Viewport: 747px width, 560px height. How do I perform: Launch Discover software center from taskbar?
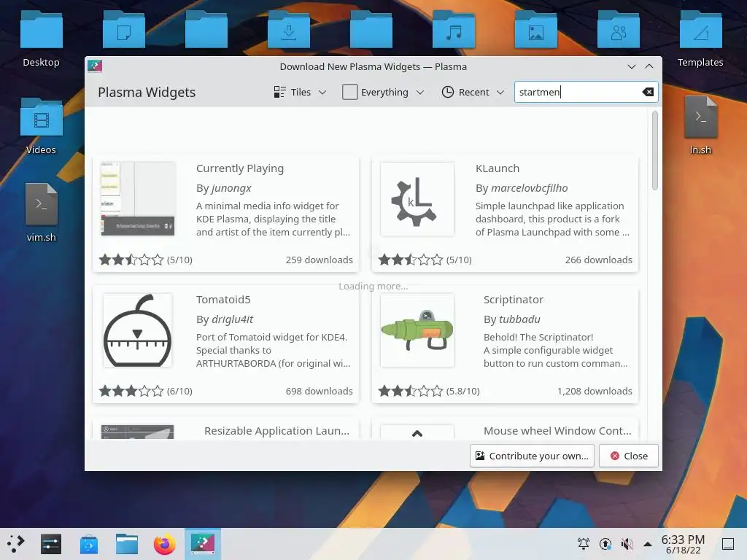coord(88,544)
